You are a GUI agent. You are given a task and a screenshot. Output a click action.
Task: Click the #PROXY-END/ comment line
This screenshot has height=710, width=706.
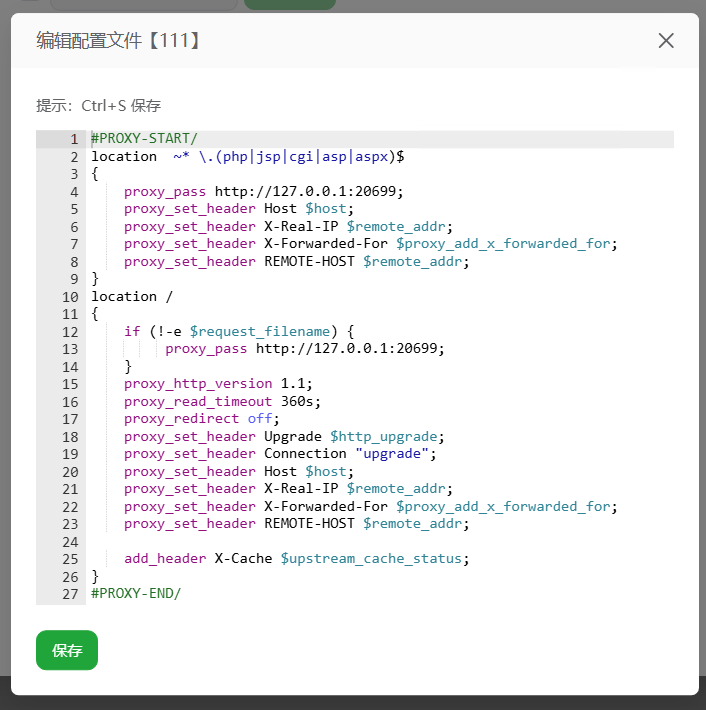(x=136, y=594)
